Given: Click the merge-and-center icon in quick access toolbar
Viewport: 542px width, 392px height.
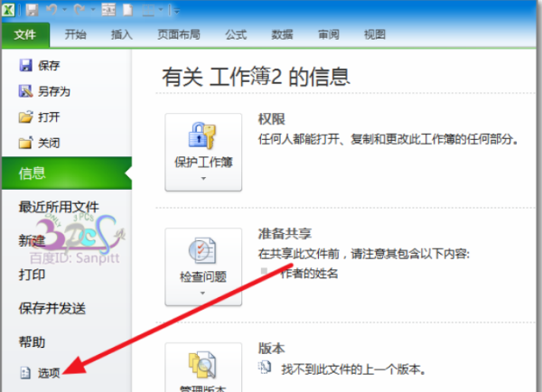Looking at the screenshot, I should 108,10.
